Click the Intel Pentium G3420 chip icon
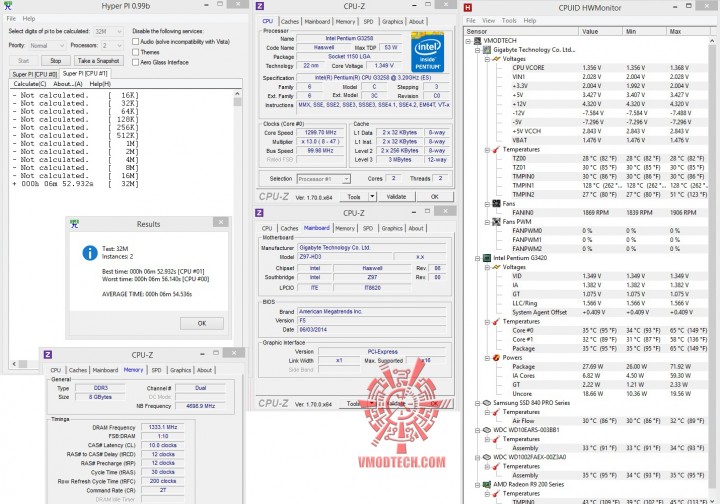The image size is (720, 504). (487, 258)
